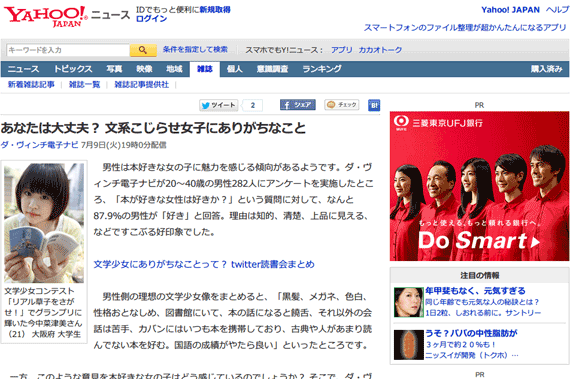This screenshot has height=379, width=570.
Task: Click the ログイン link
Action: (x=151, y=19)
